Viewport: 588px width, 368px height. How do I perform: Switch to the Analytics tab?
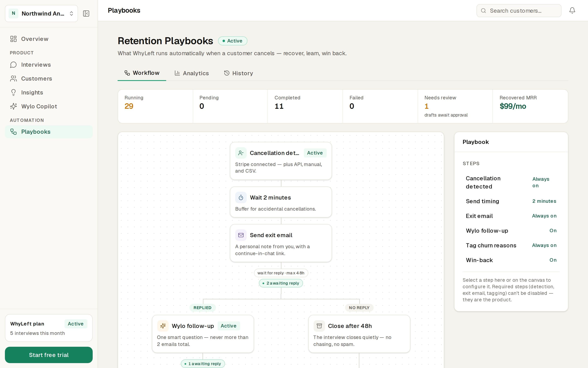[192, 73]
